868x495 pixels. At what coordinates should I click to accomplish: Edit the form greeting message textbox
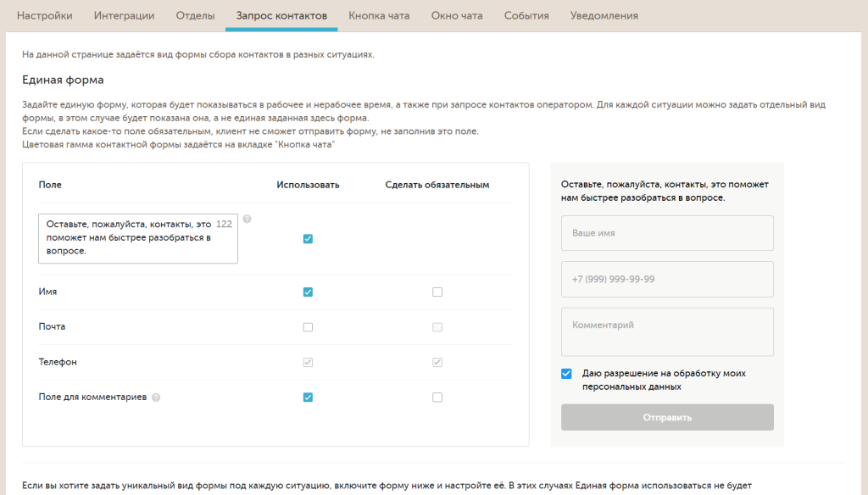pos(138,238)
